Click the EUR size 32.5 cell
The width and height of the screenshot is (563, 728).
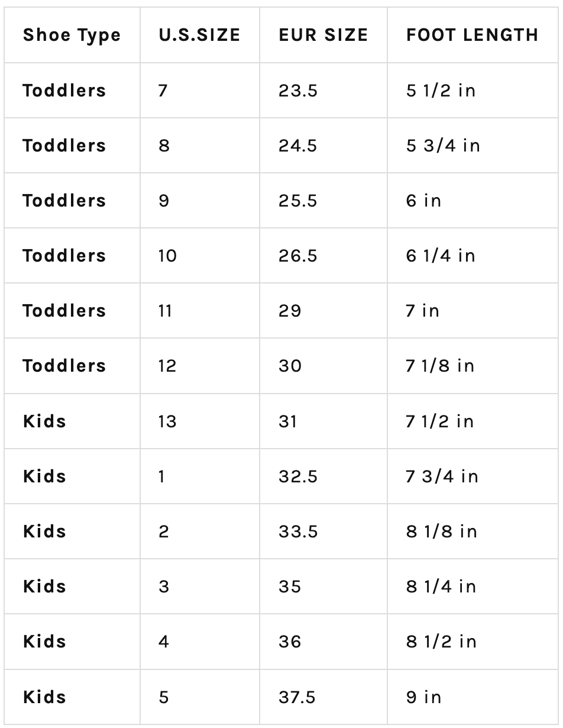(323, 476)
